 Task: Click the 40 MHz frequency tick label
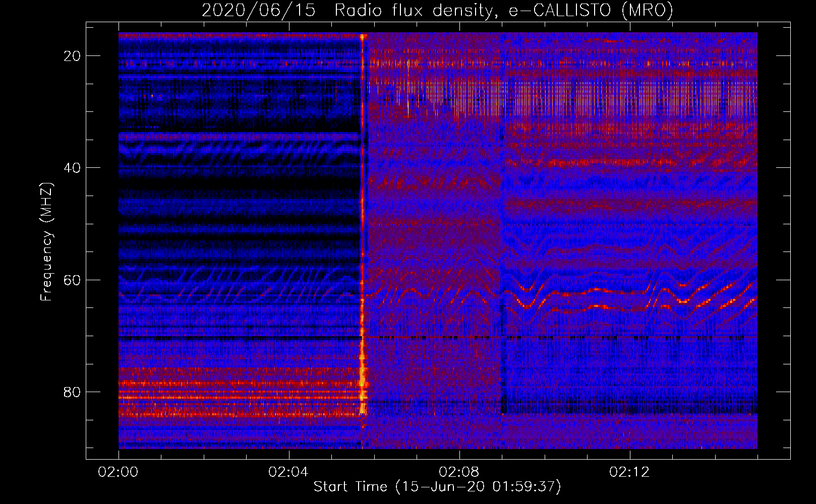coord(72,168)
